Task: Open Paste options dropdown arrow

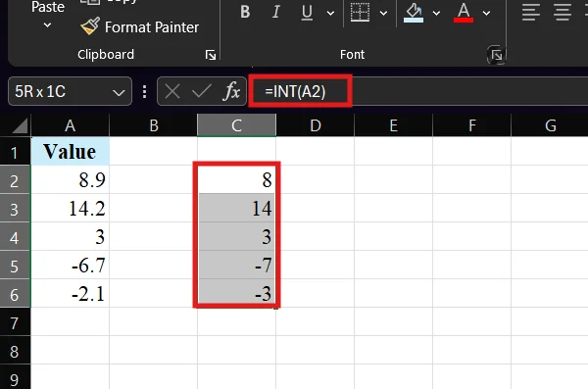Action: point(48,25)
